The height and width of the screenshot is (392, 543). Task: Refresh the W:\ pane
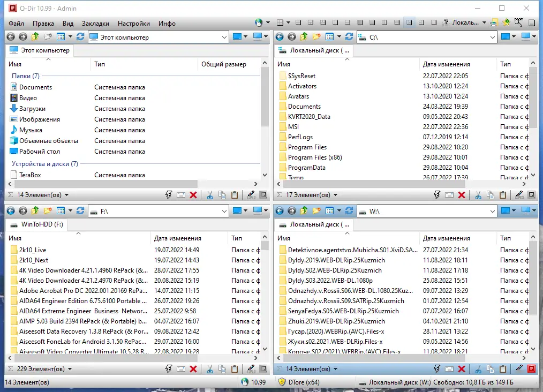point(349,211)
